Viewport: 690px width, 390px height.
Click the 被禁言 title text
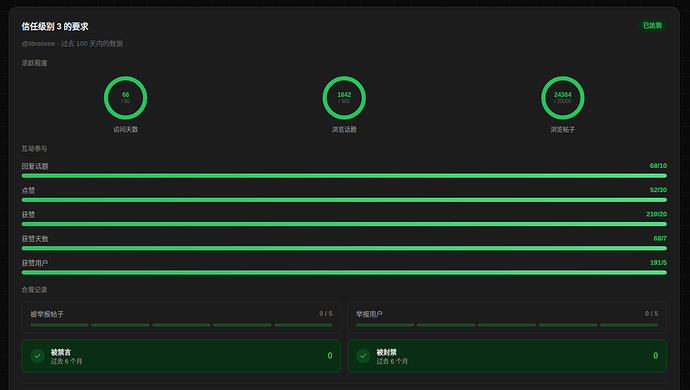pos(61,352)
